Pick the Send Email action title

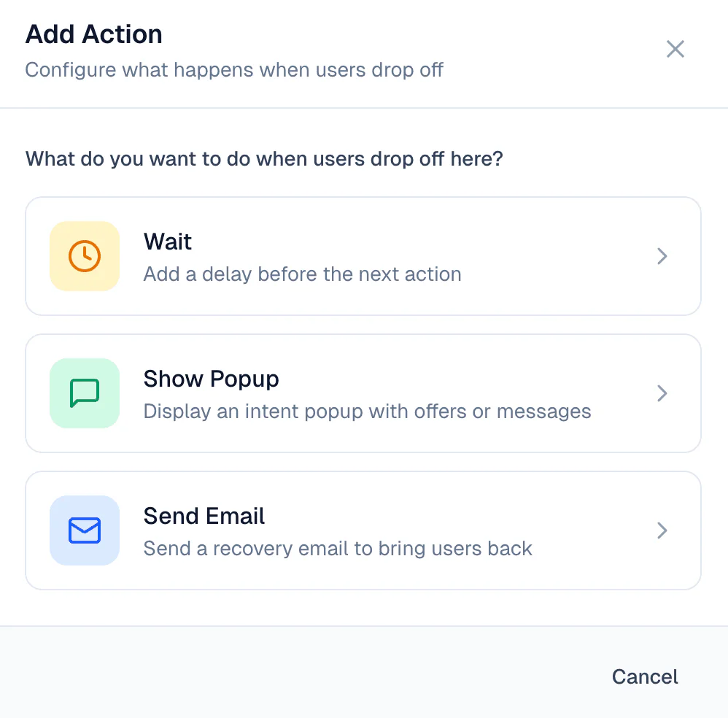pyautogui.click(x=204, y=516)
